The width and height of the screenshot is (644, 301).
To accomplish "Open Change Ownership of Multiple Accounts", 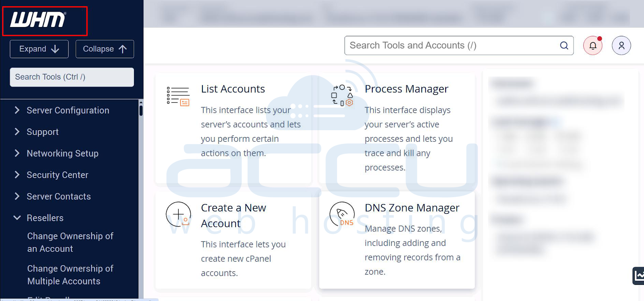I will click(70, 275).
